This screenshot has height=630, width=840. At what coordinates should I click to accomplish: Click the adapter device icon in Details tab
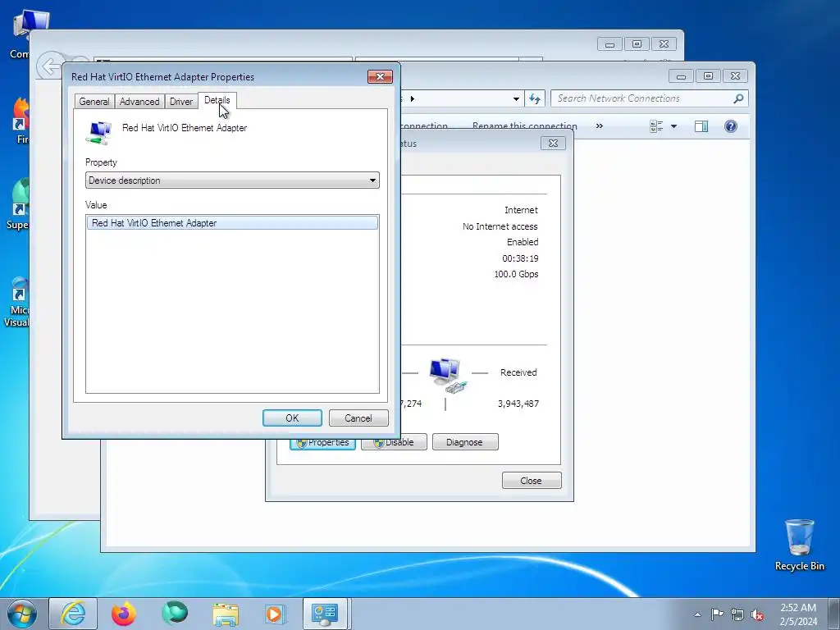point(99,132)
